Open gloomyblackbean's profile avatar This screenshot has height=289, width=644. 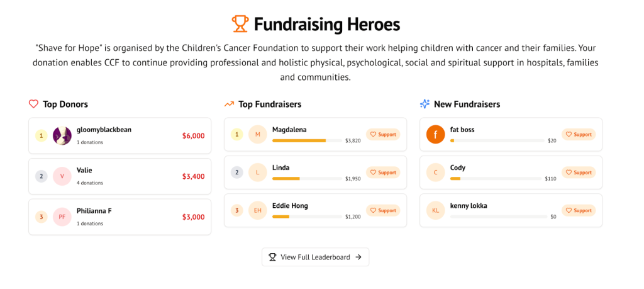click(x=62, y=135)
